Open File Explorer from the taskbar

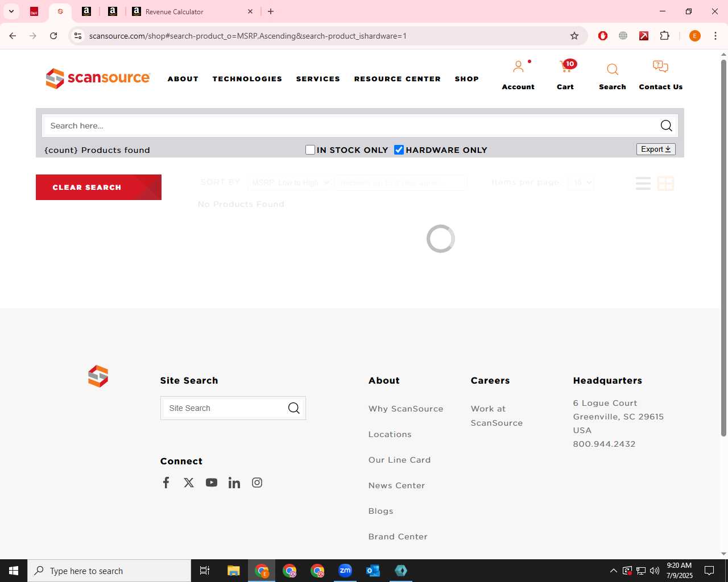tap(234, 571)
